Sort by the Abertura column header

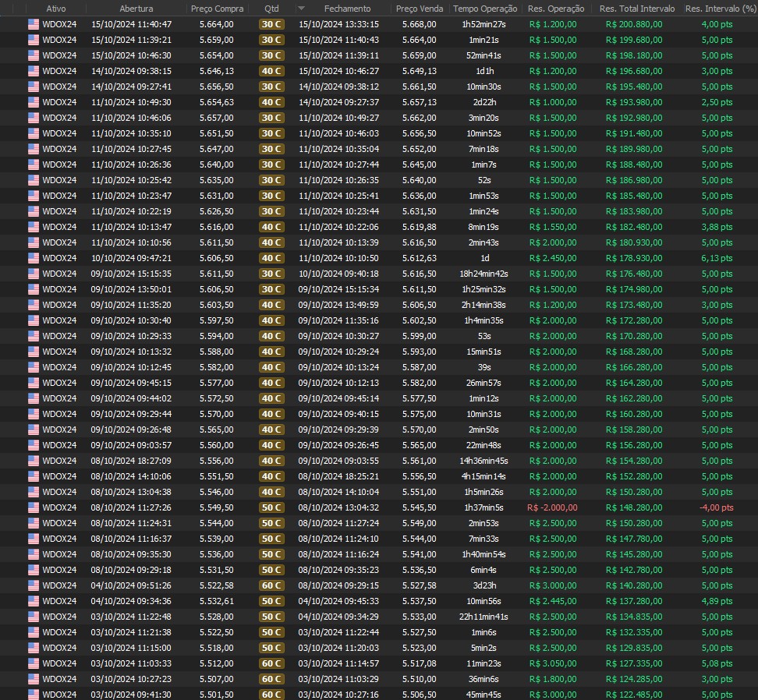(136, 9)
